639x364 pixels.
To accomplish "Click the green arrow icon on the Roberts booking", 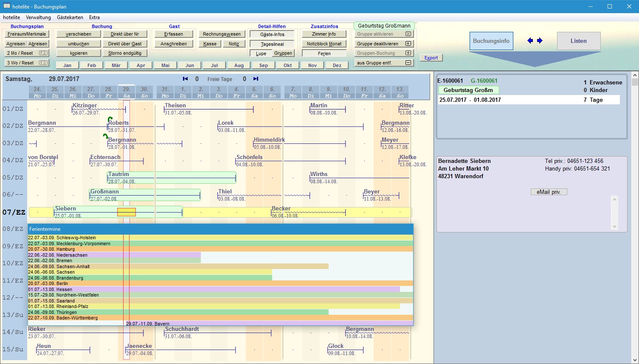I will [110, 119].
